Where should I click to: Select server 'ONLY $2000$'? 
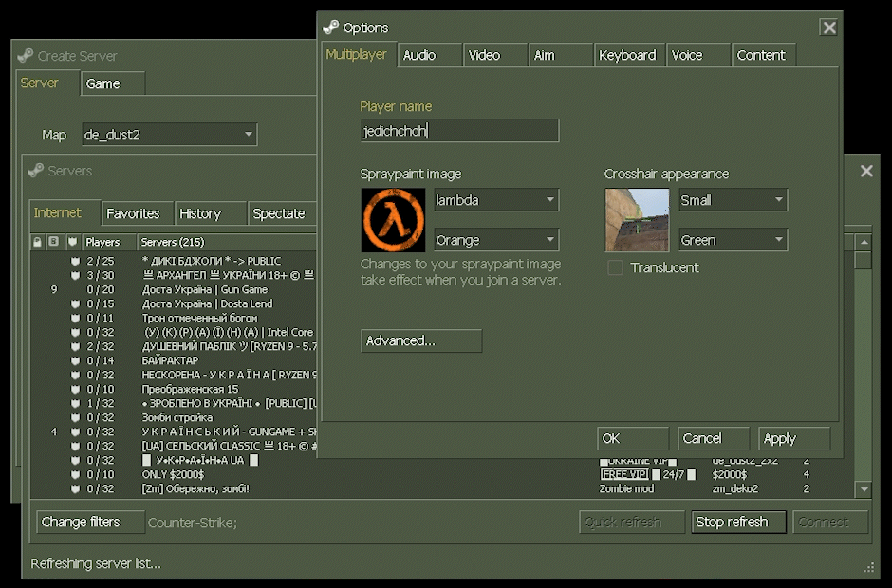click(173, 474)
